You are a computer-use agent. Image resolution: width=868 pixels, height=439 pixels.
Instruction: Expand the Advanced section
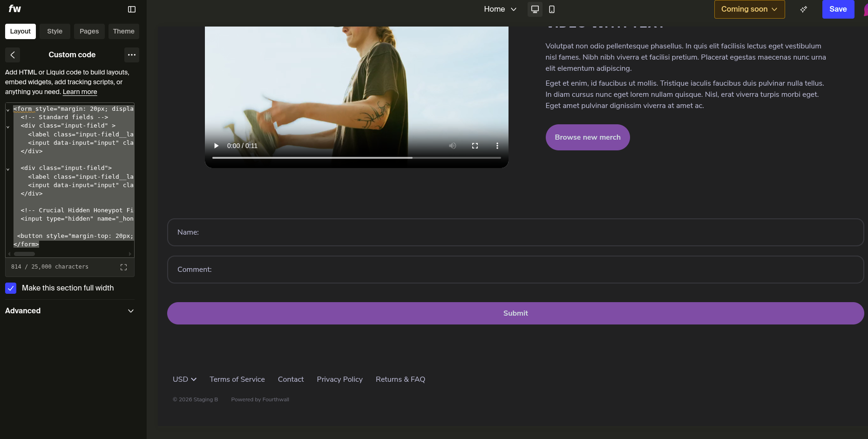[70, 311]
